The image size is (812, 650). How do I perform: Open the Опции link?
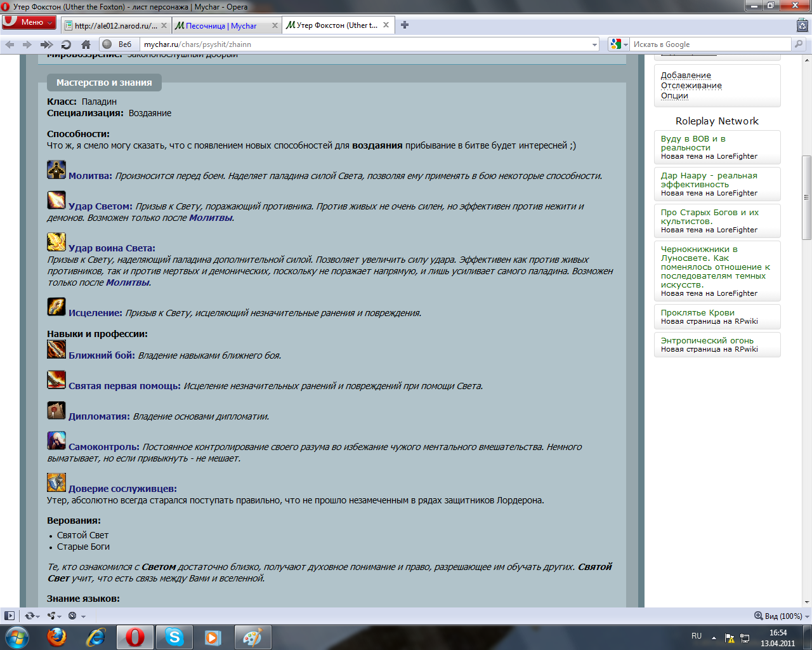pyautogui.click(x=674, y=95)
